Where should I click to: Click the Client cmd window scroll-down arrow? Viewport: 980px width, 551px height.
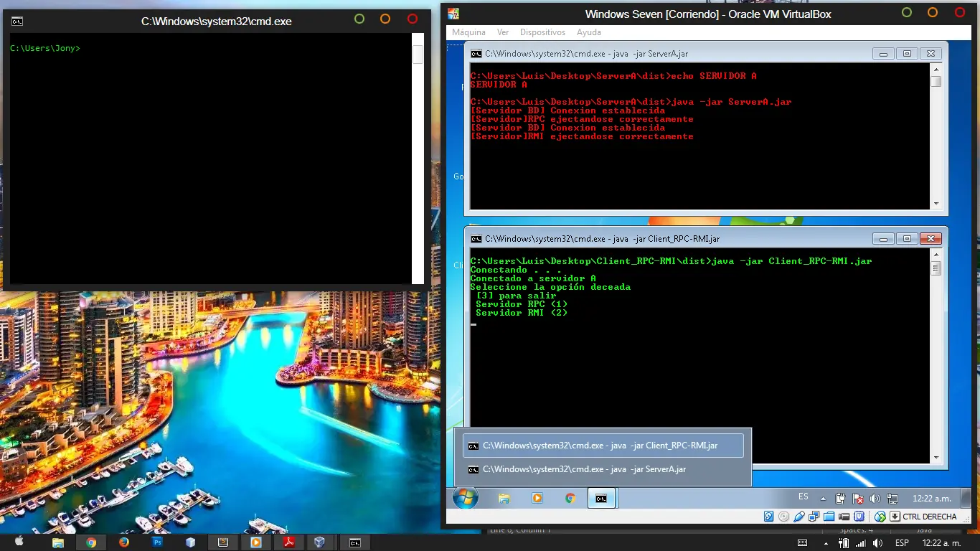pyautogui.click(x=936, y=458)
